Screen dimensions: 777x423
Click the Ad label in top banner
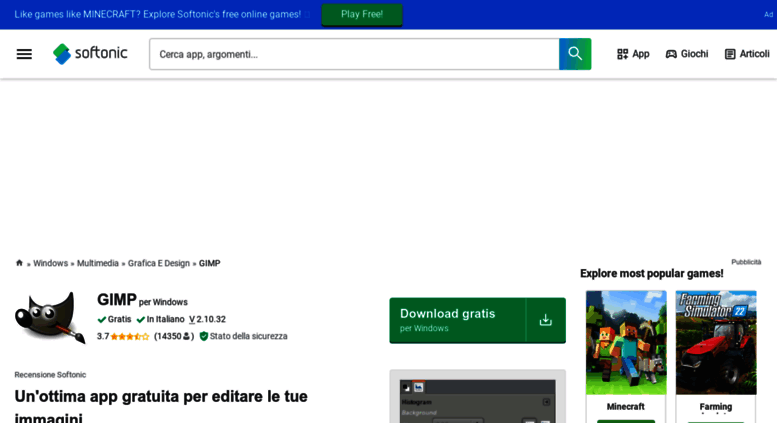pos(768,14)
